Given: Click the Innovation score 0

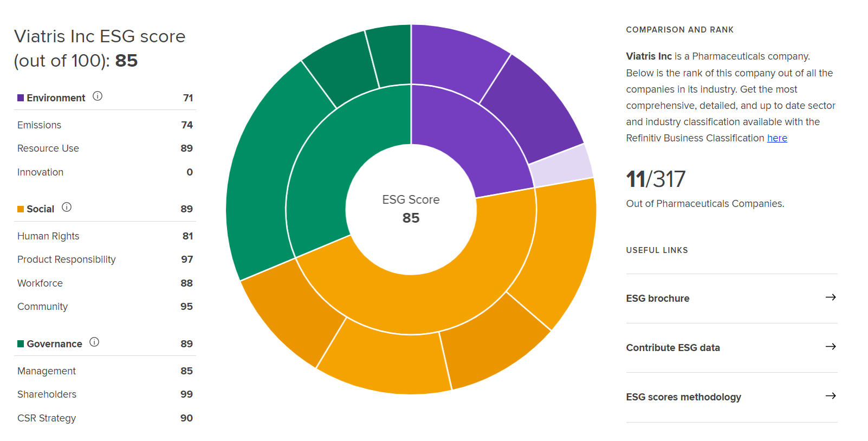Looking at the screenshot, I should point(190,172).
